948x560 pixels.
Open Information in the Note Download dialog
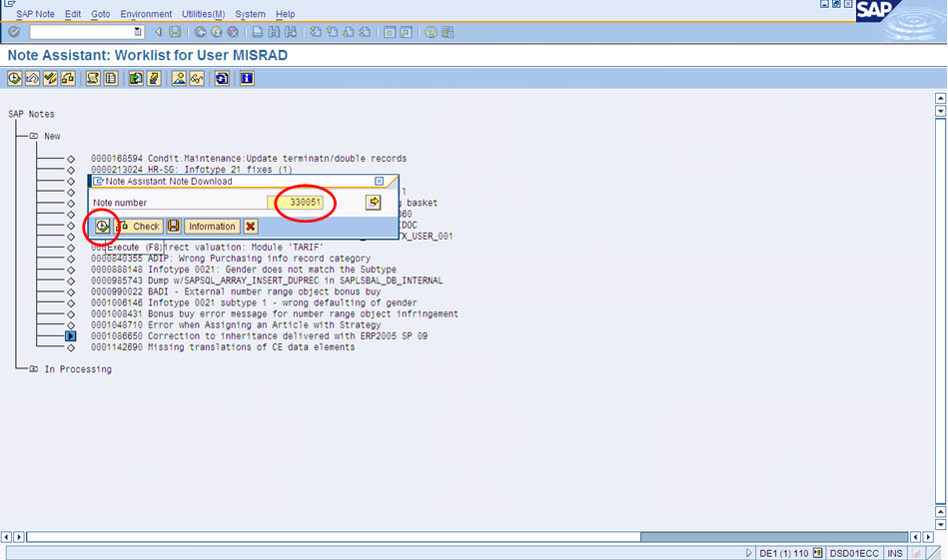click(212, 226)
